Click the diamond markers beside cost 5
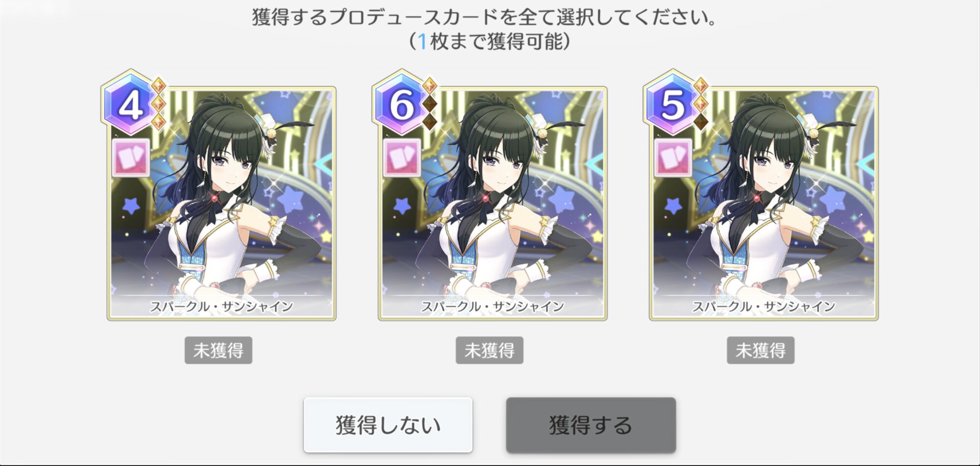980x466 pixels. point(701,104)
